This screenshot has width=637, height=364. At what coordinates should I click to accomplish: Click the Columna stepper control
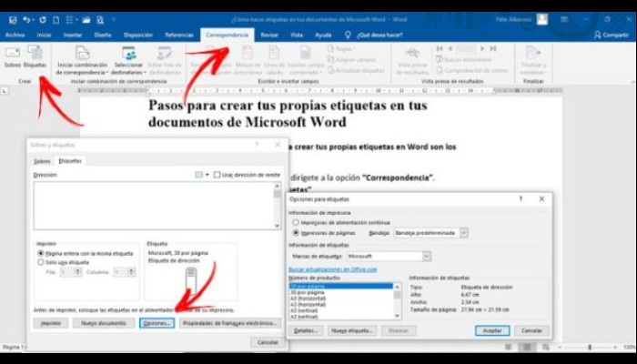point(131,272)
